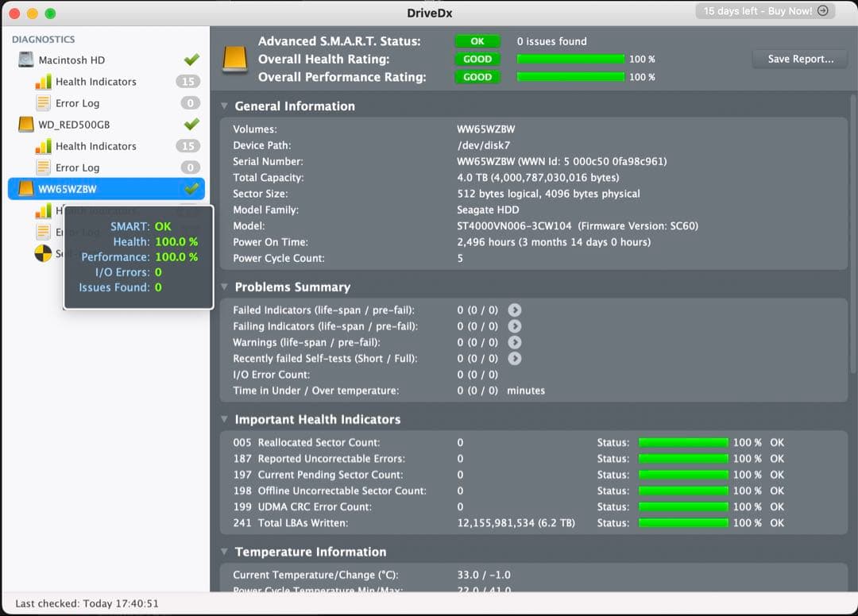Click WD_RED500GB green checkmark status icon
Viewport: 858px width, 616px height.
191,124
